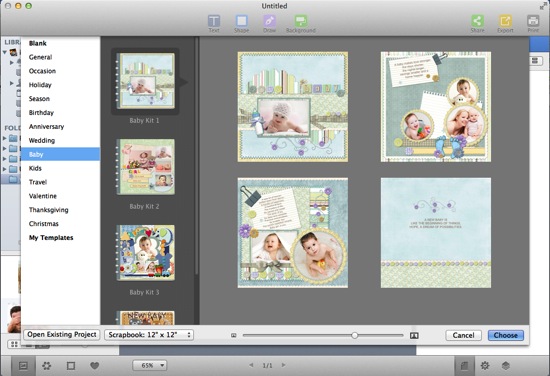550x376 pixels.
Task: Select the Season category
Action: (x=39, y=99)
